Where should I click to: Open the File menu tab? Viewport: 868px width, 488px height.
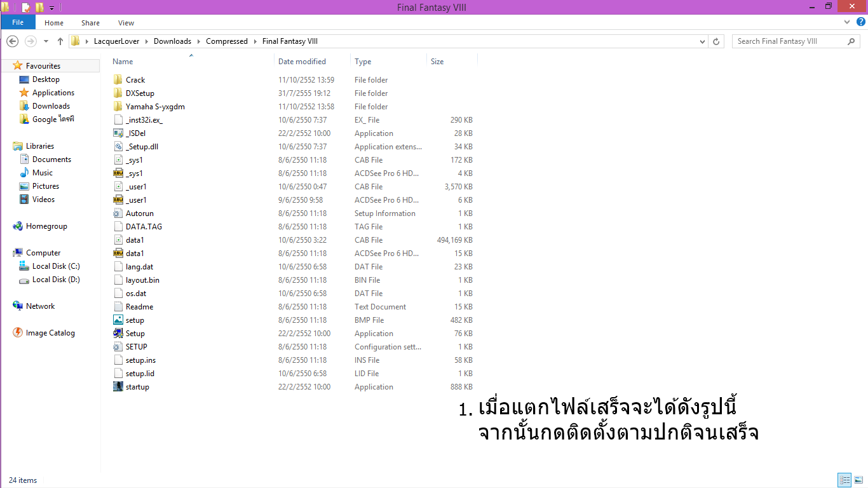18,23
